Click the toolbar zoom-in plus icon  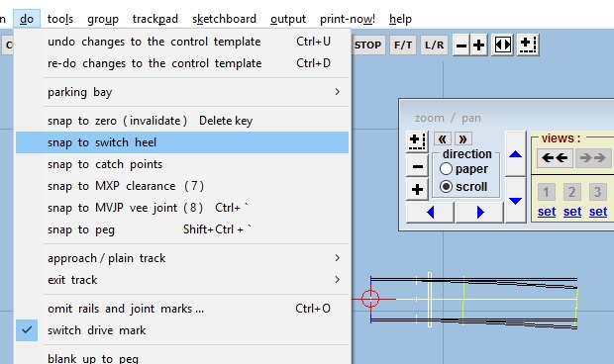click(x=478, y=45)
